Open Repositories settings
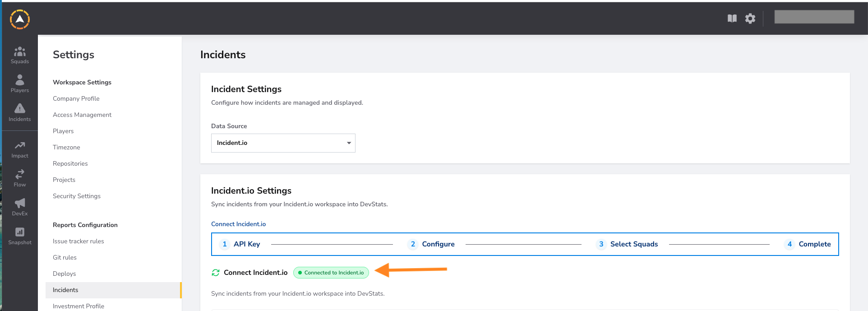The height and width of the screenshot is (311, 868). tap(70, 163)
